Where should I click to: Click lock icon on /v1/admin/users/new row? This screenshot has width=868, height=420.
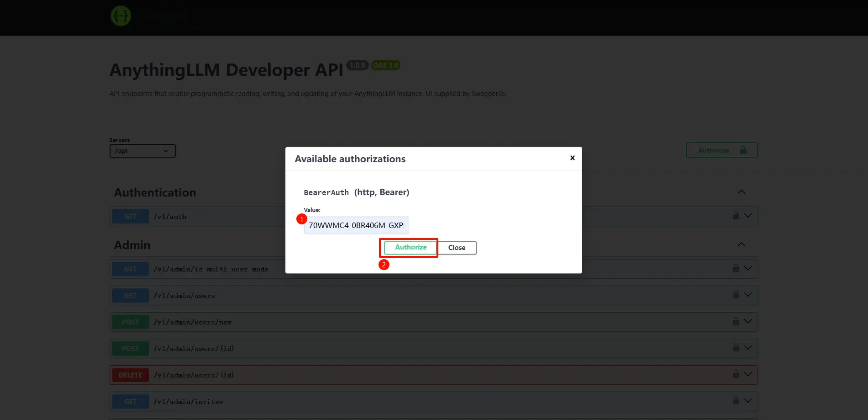pos(736,321)
